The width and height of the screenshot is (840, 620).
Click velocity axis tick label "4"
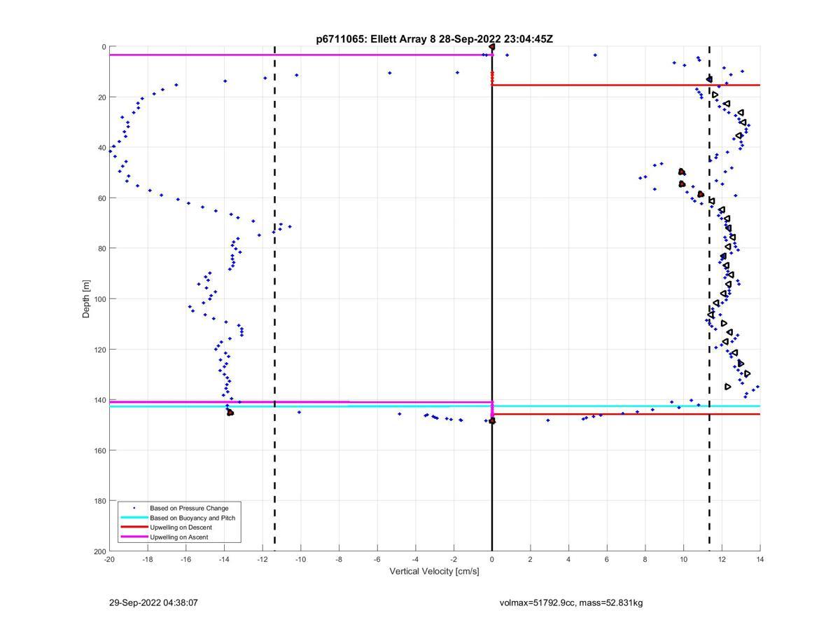point(568,559)
